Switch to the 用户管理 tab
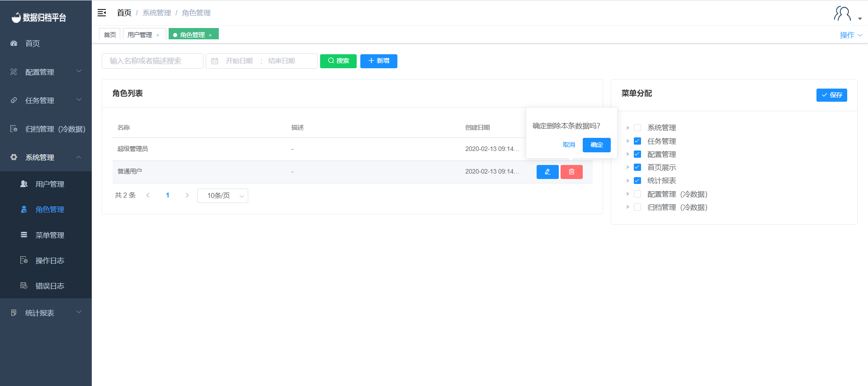868x386 pixels. [140, 35]
